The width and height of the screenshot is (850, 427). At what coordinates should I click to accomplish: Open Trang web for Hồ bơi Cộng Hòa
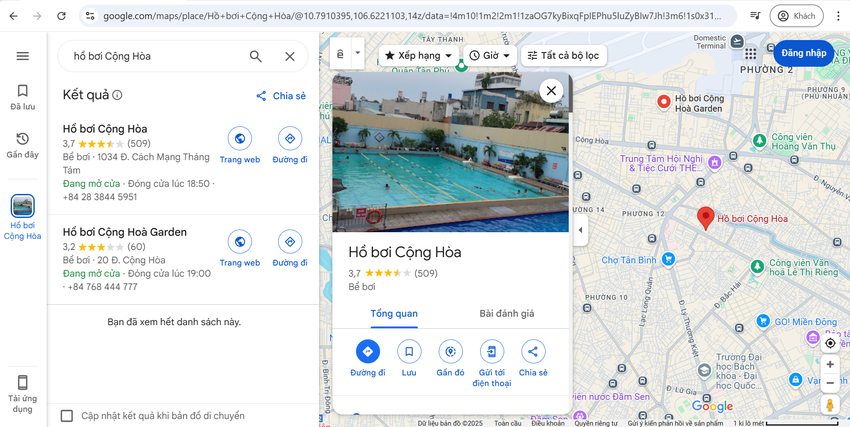240,145
